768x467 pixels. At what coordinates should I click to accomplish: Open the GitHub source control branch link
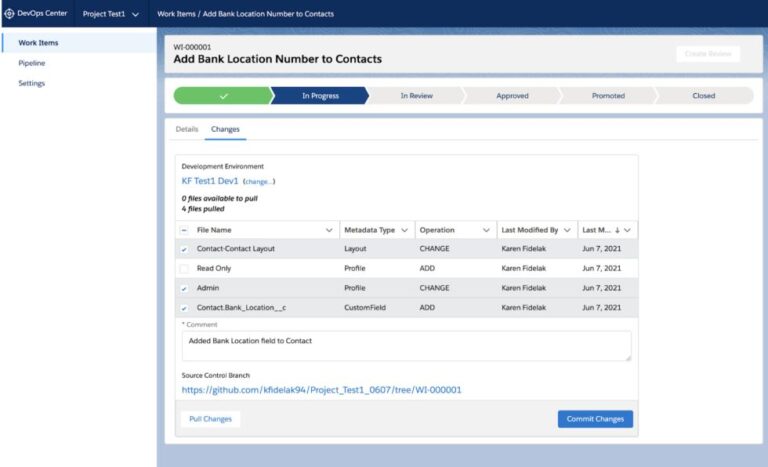[321, 390]
